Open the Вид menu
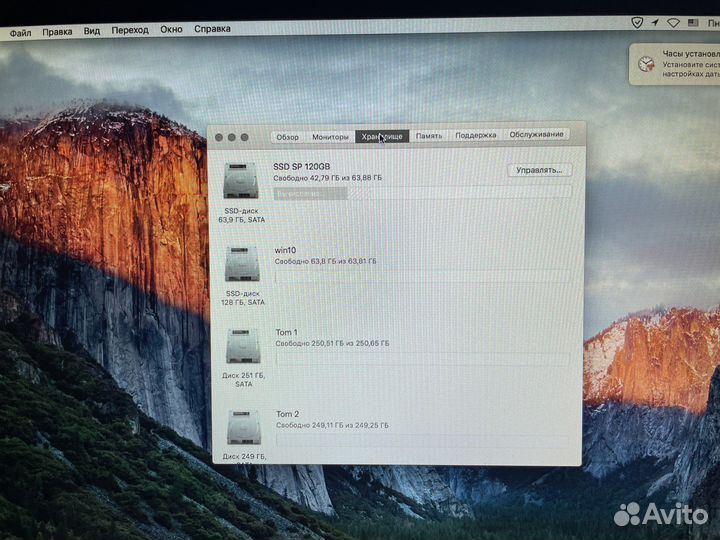Screen dimensions: 720x540 pyautogui.click(x=91, y=31)
